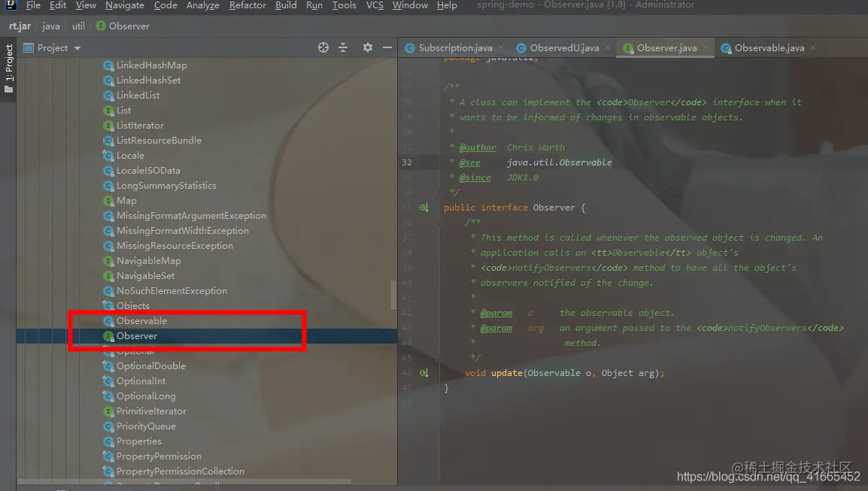
Task: Select ListResourceBundle in tree
Action: point(158,141)
